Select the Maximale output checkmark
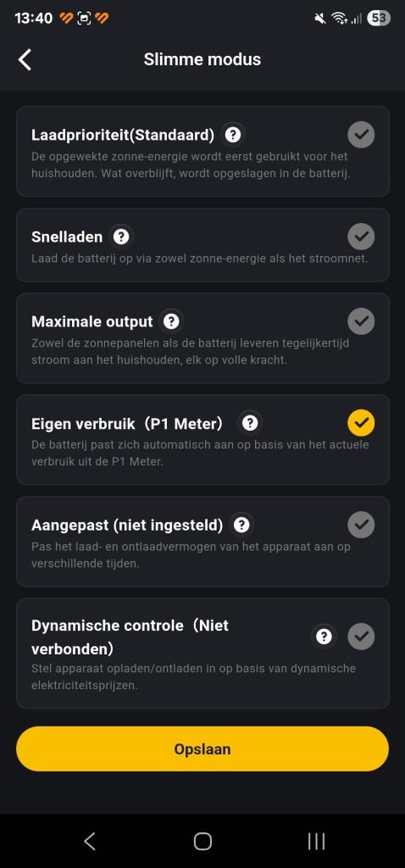The image size is (405, 868). click(361, 321)
